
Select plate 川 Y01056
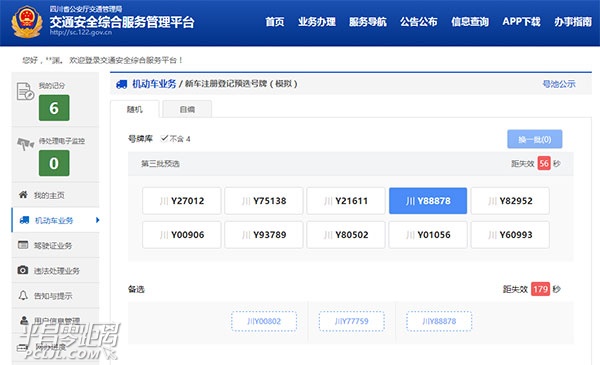(x=428, y=235)
